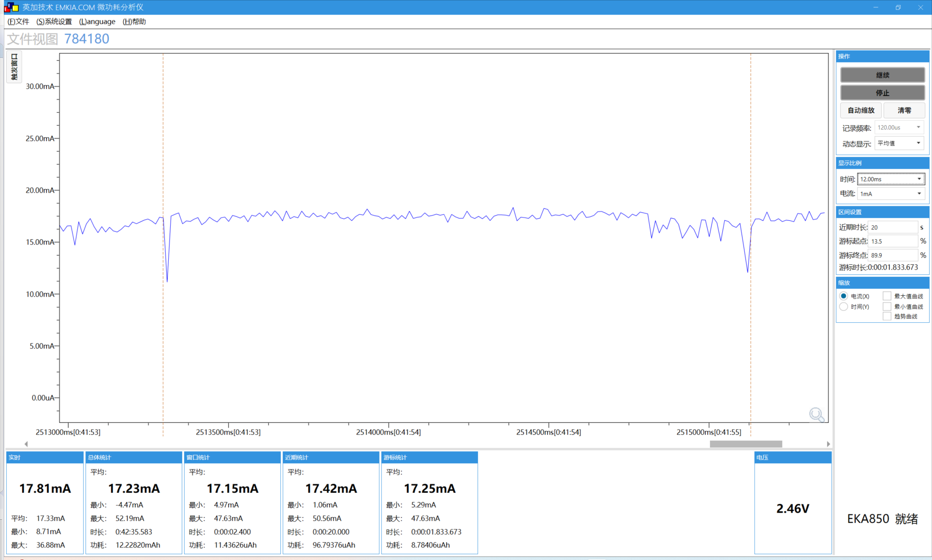This screenshot has height=560, width=932.
Task: Click the magnifier zoom icon in chart
Action: (x=816, y=415)
